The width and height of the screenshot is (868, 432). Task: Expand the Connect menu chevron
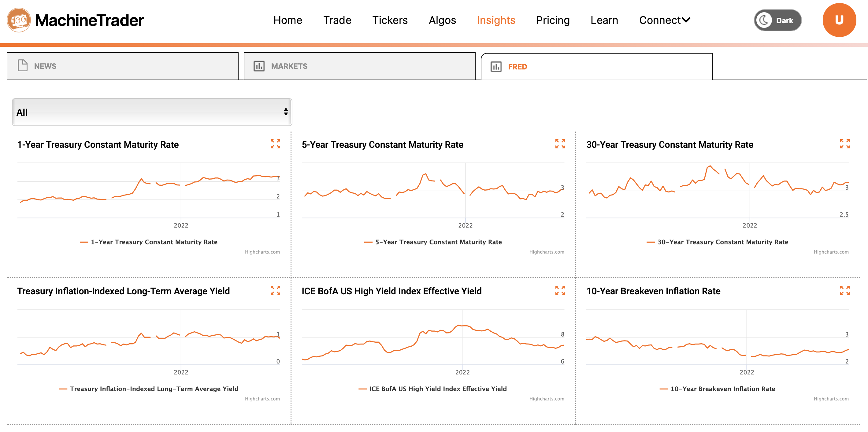(686, 20)
